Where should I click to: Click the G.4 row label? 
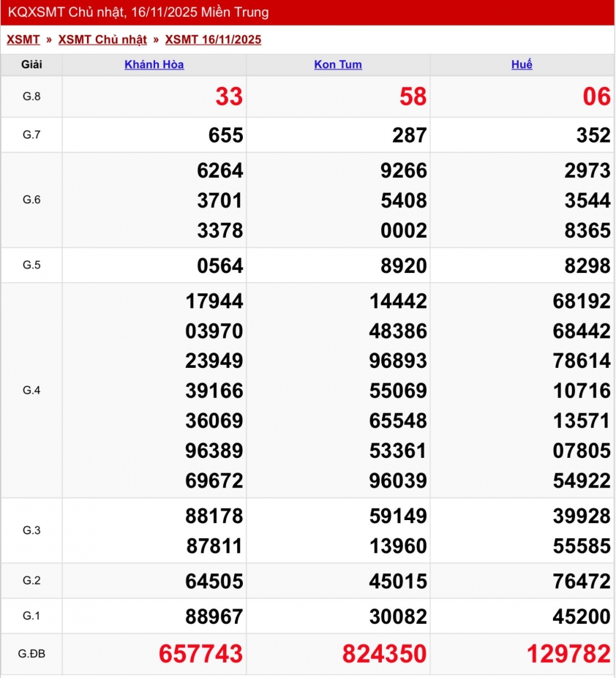click(31, 391)
